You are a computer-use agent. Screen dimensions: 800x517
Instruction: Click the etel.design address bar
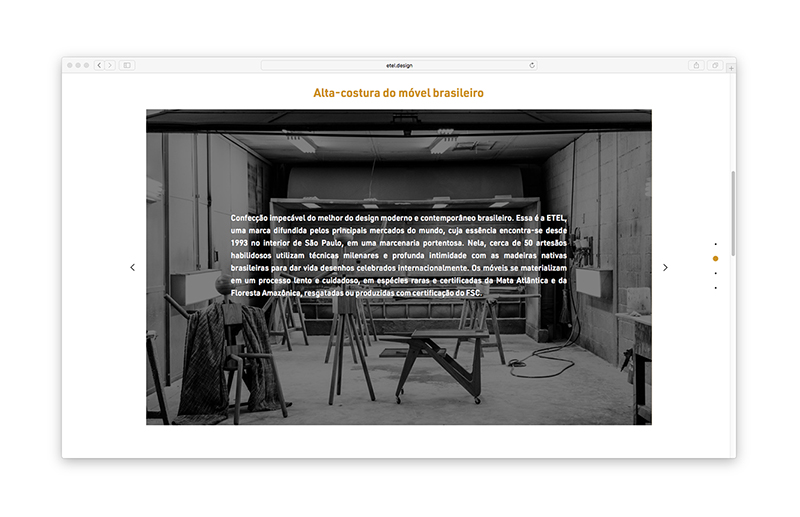[399, 65]
